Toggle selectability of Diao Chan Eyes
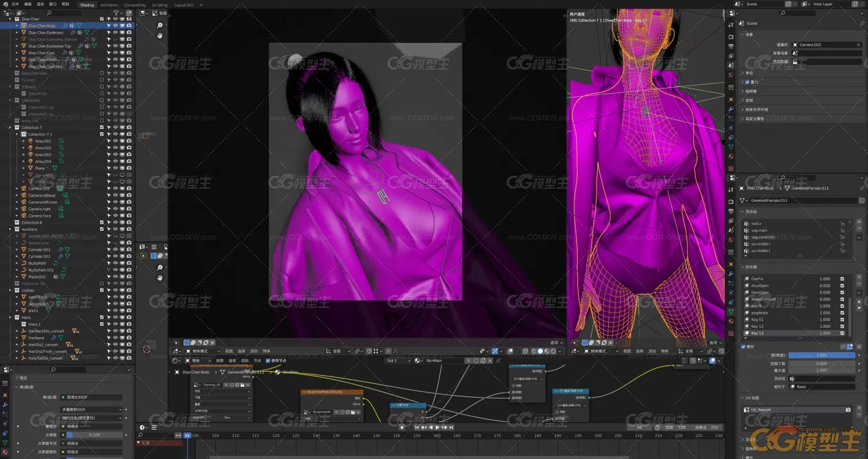The height and width of the screenshot is (459, 868). tap(108, 53)
